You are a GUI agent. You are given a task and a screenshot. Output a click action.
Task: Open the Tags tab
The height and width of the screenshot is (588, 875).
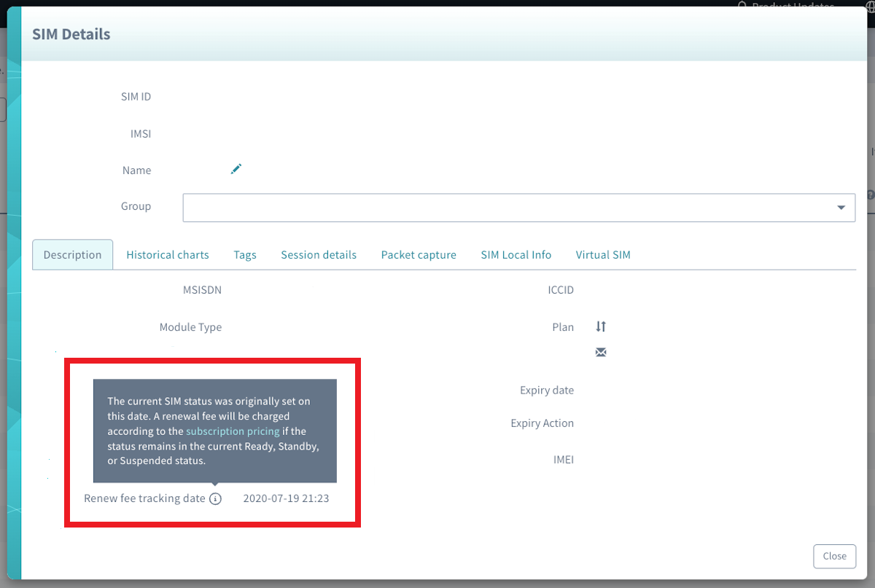pyautogui.click(x=245, y=254)
